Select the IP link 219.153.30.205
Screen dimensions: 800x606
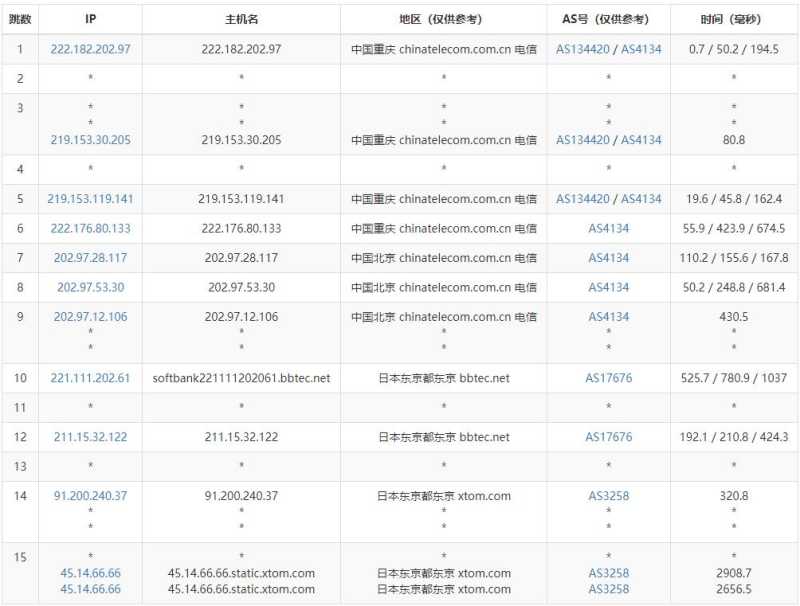[x=90, y=140]
